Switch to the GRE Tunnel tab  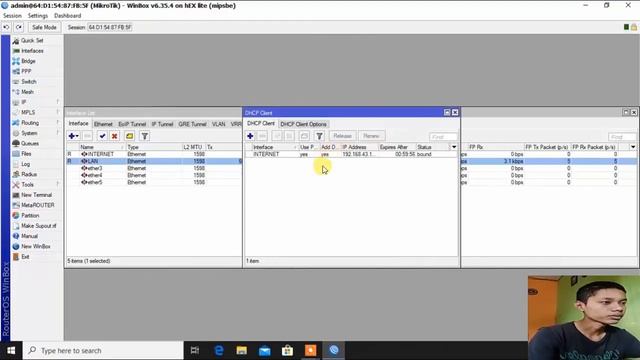(192, 124)
